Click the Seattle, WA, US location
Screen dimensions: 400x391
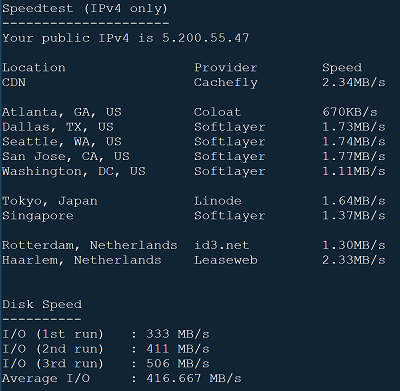62,142
